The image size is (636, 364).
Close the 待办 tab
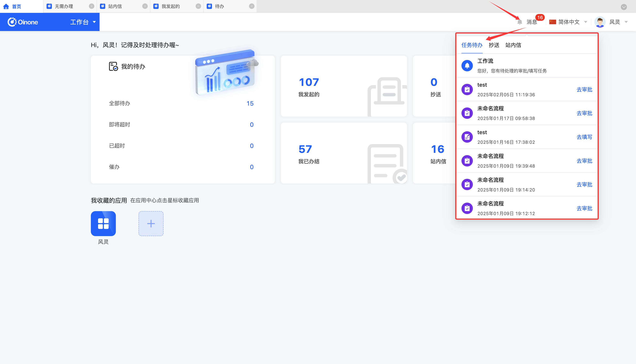tap(252, 6)
